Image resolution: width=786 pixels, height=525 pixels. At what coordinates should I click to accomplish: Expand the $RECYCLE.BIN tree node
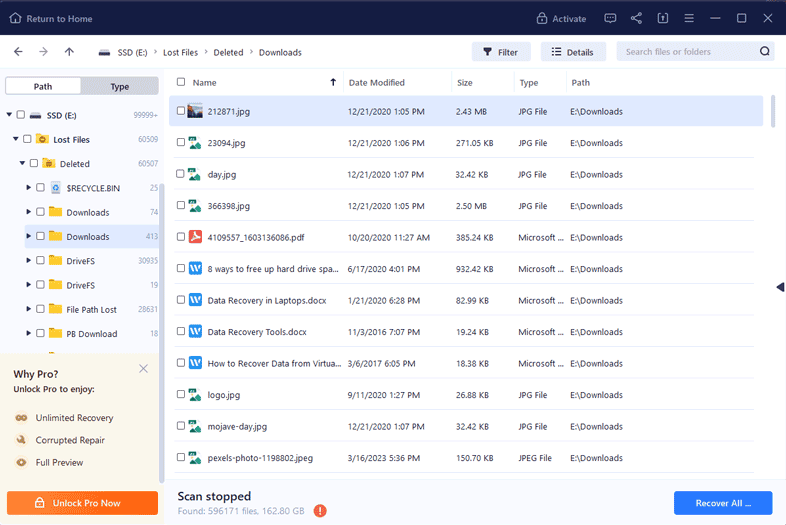(29, 187)
